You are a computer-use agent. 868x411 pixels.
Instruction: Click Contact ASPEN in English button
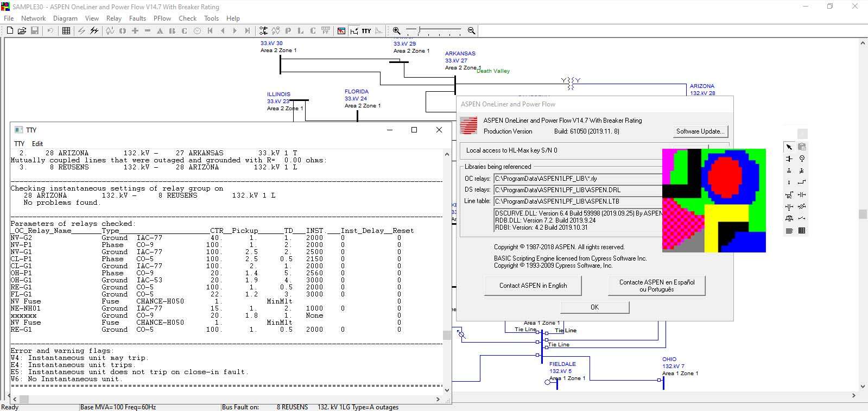point(533,286)
